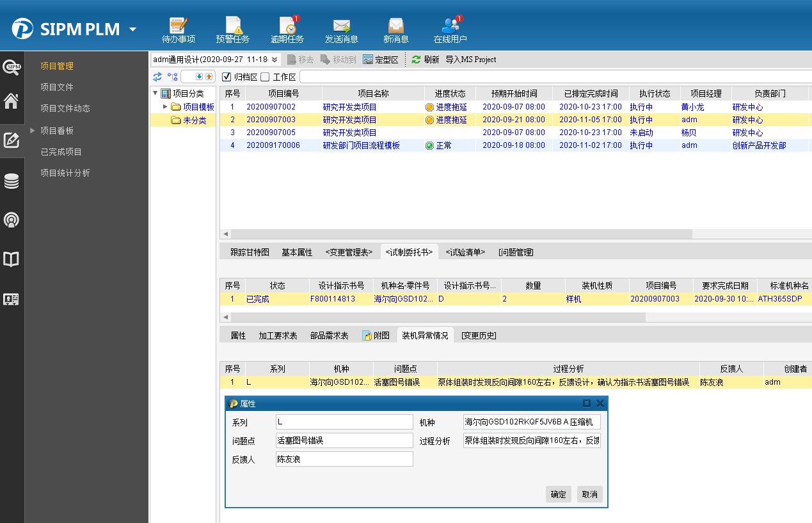The height and width of the screenshot is (523, 812).
Task: Open the 新消息 new message icon
Action: click(x=396, y=27)
